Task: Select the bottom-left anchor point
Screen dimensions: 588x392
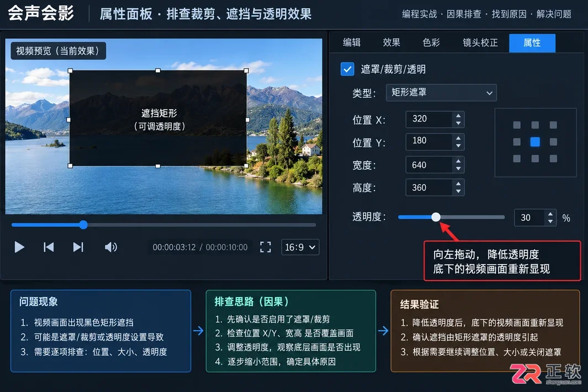Action: (517, 158)
